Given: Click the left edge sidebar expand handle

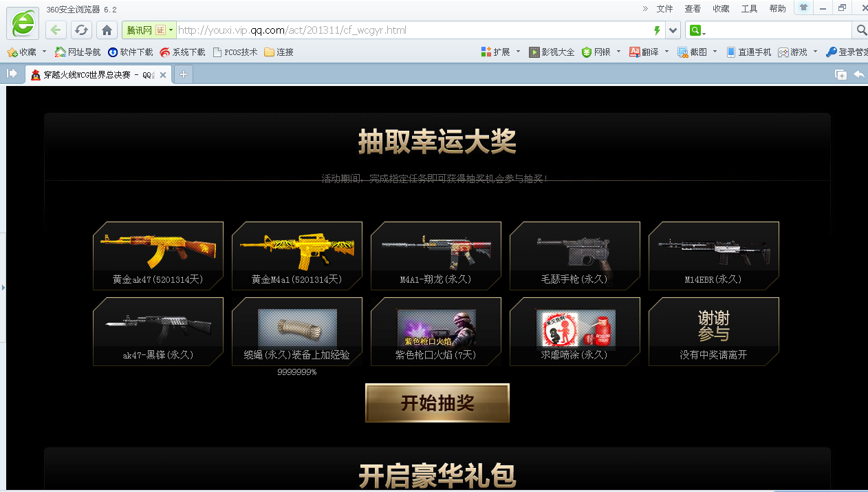Looking at the screenshot, I should coord(3,287).
